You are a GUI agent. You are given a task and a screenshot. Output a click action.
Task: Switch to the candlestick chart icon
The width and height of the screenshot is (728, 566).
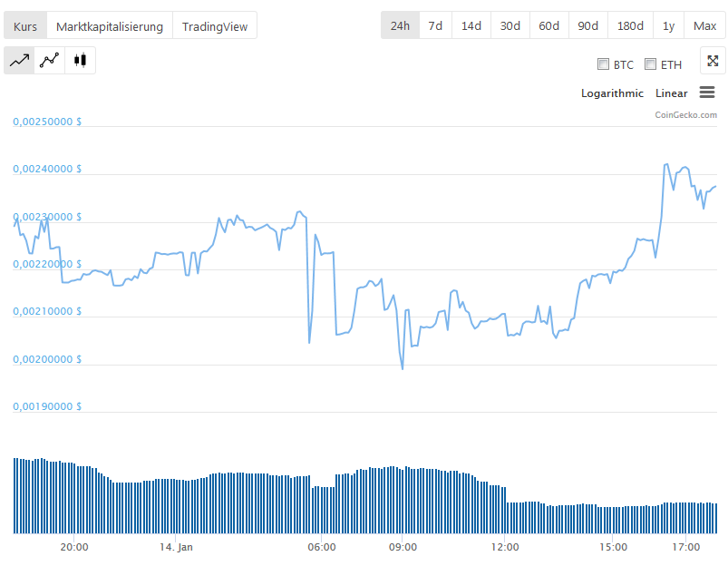(x=81, y=61)
